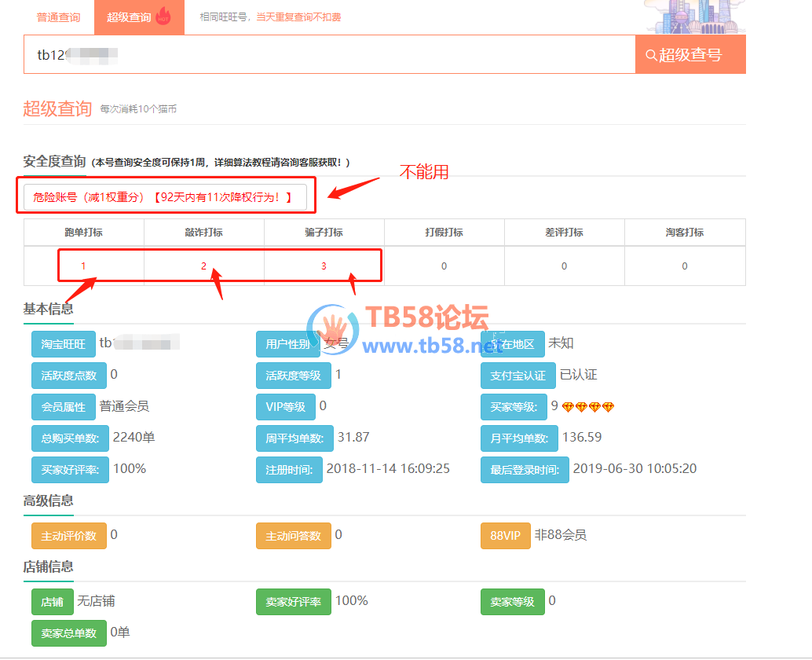Click the 店铺 green label
The height and width of the screenshot is (660, 812).
click(x=52, y=602)
